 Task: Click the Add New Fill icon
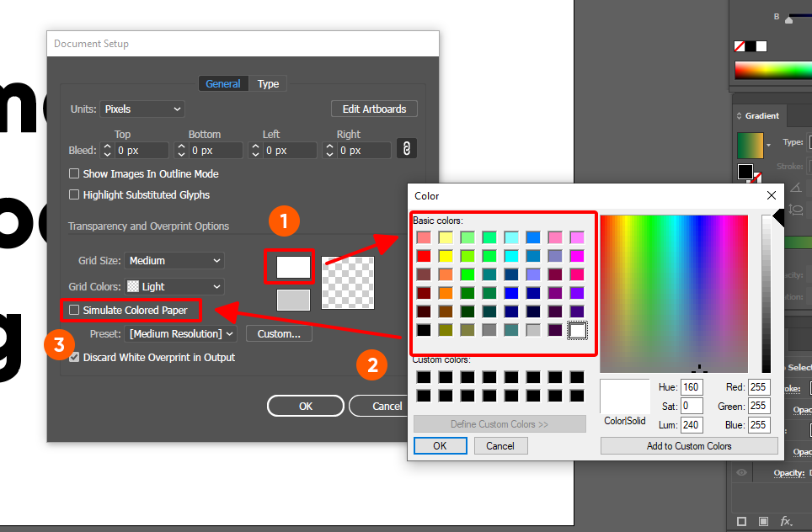pos(763,521)
